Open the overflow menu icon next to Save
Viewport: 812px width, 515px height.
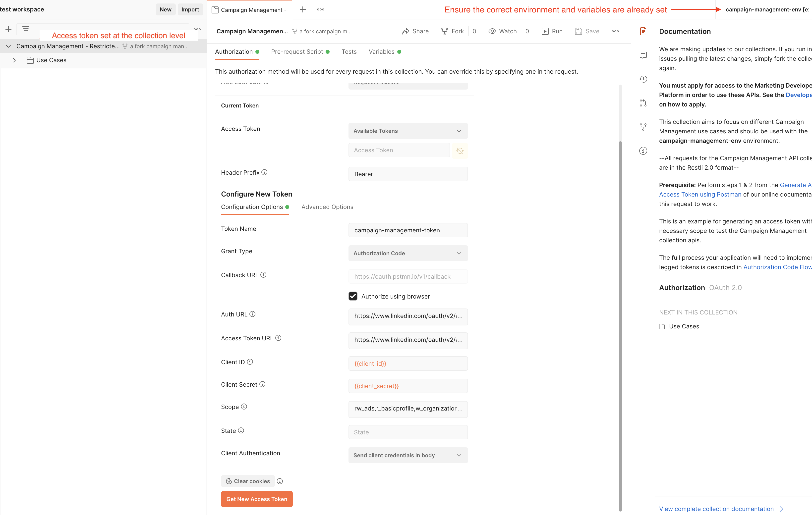tap(615, 31)
